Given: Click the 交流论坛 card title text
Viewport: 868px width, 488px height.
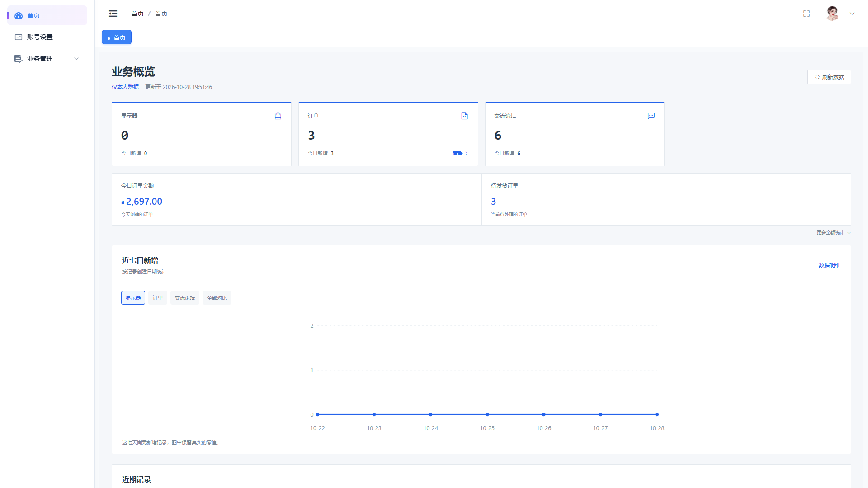Looking at the screenshot, I should coord(505,116).
